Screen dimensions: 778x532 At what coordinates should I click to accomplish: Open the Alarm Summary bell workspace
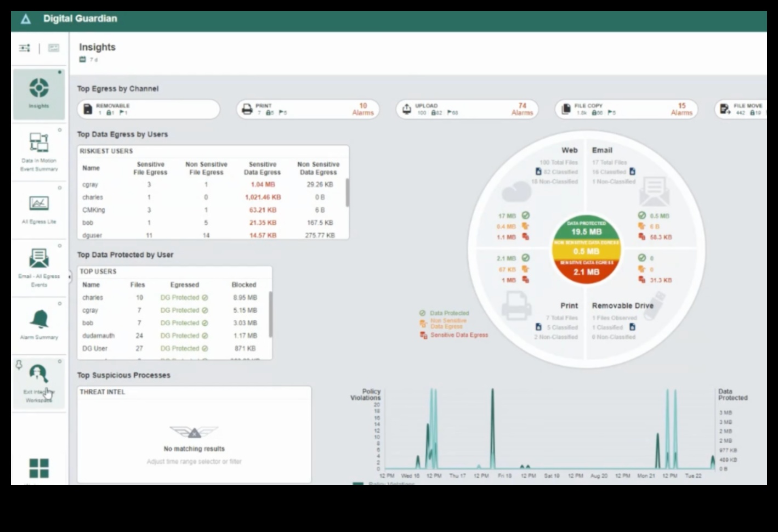click(39, 326)
